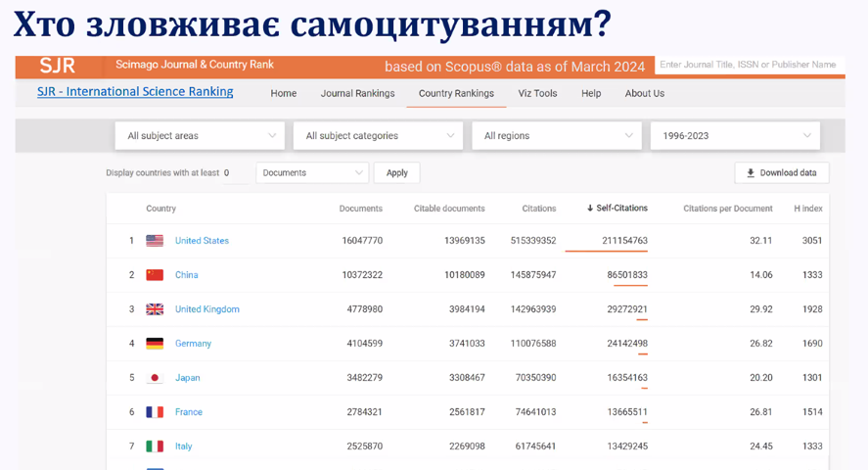Click the Germany flag icon
The width and height of the screenshot is (868, 470).
click(x=155, y=344)
